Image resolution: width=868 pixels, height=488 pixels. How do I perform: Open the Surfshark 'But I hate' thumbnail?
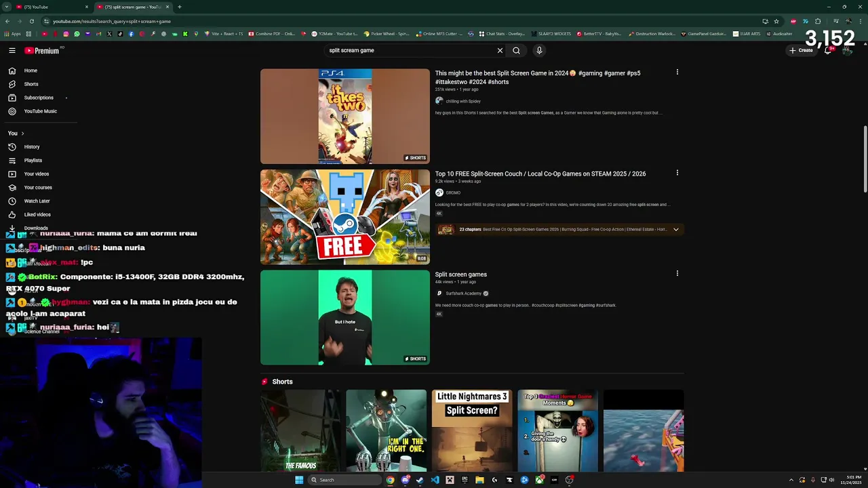345,318
